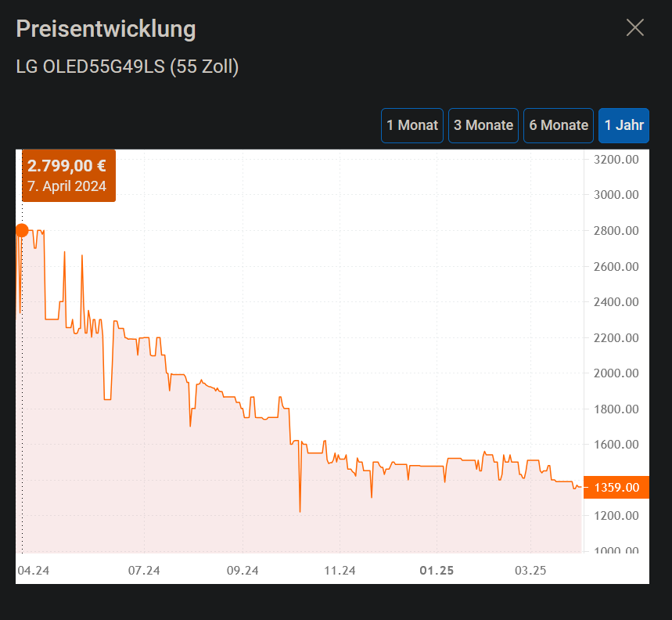Viewport: 672px width, 620px height.
Task: Click the 3200.00 price axis value
Action: [x=615, y=159]
